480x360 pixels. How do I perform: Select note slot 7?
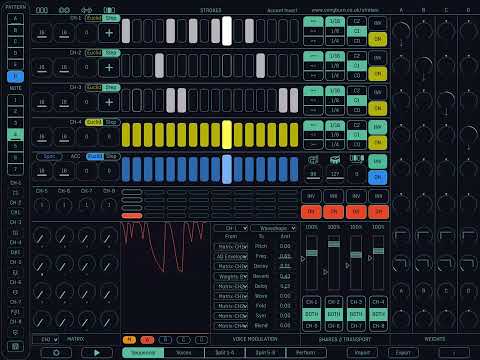[x=15, y=169]
